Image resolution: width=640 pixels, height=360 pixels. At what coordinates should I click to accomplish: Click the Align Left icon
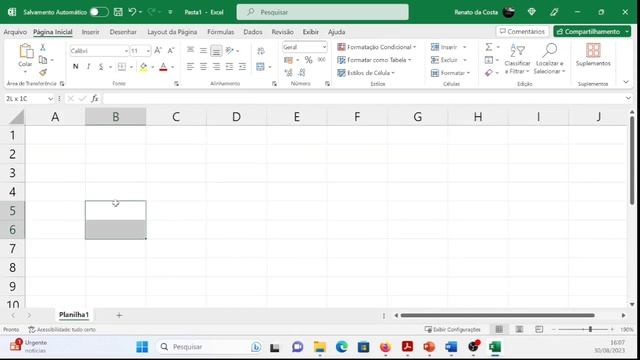tap(190, 67)
